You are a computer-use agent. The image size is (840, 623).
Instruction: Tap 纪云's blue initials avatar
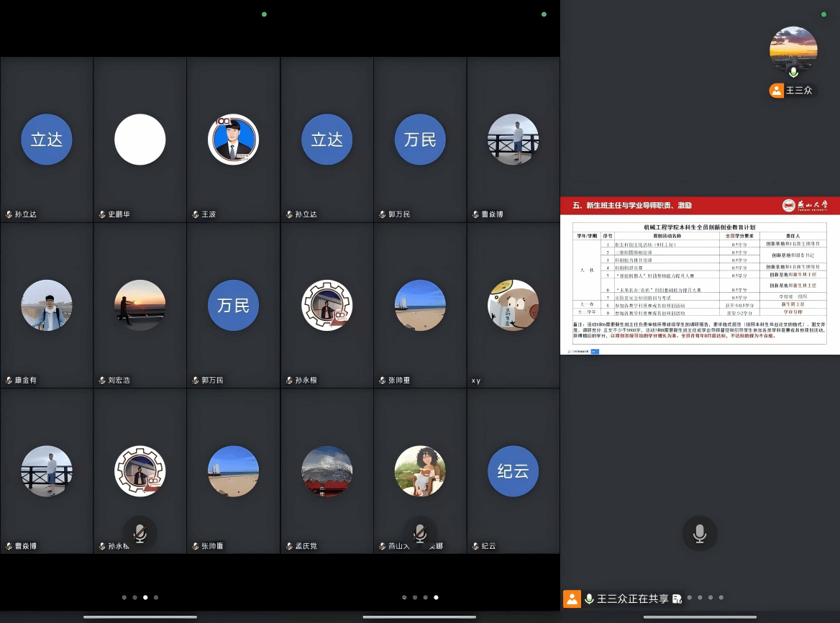[x=513, y=471]
